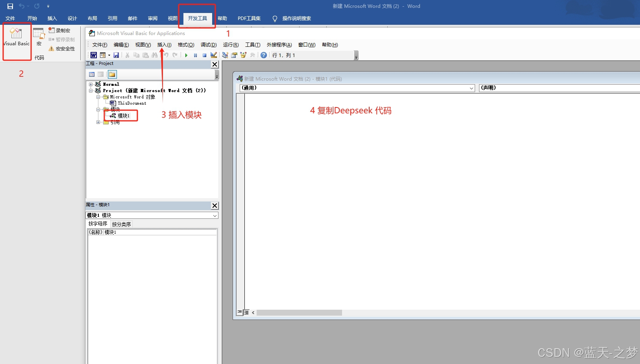Select 模块1 in the project tree
This screenshot has height=364, width=640.
(124, 116)
